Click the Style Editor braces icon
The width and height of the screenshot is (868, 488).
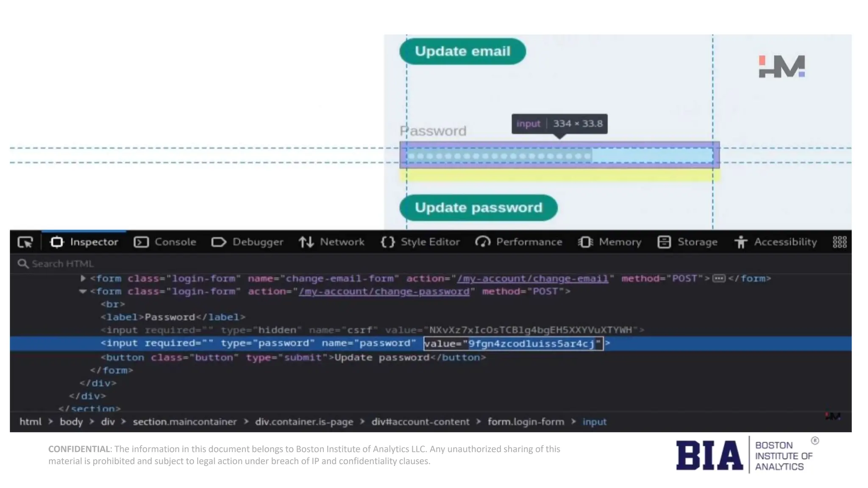(387, 242)
